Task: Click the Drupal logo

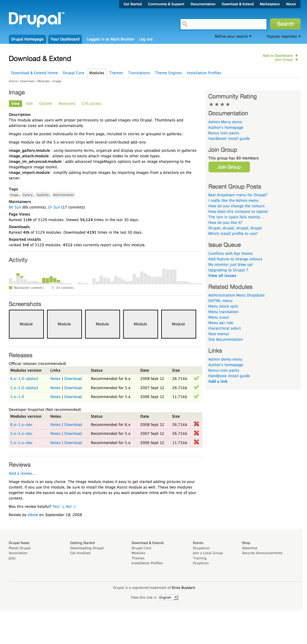Action: coord(37,20)
